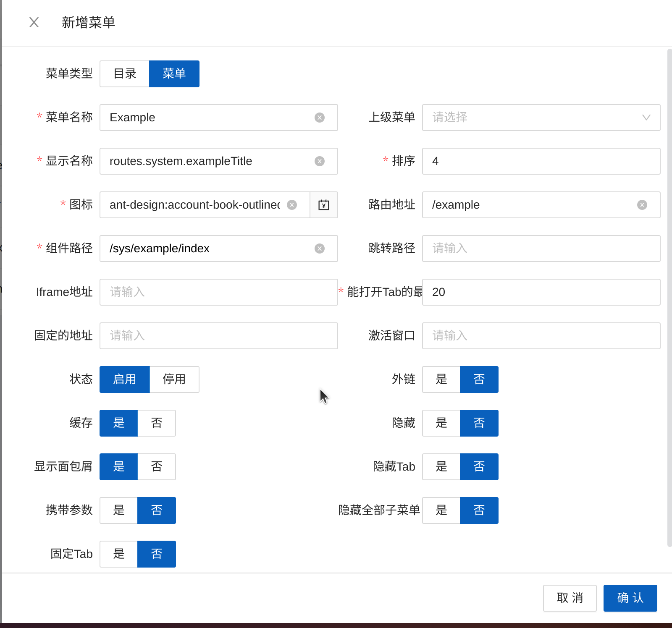Set 状态 to 停用
The height and width of the screenshot is (628, 672).
(x=174, y=379)
